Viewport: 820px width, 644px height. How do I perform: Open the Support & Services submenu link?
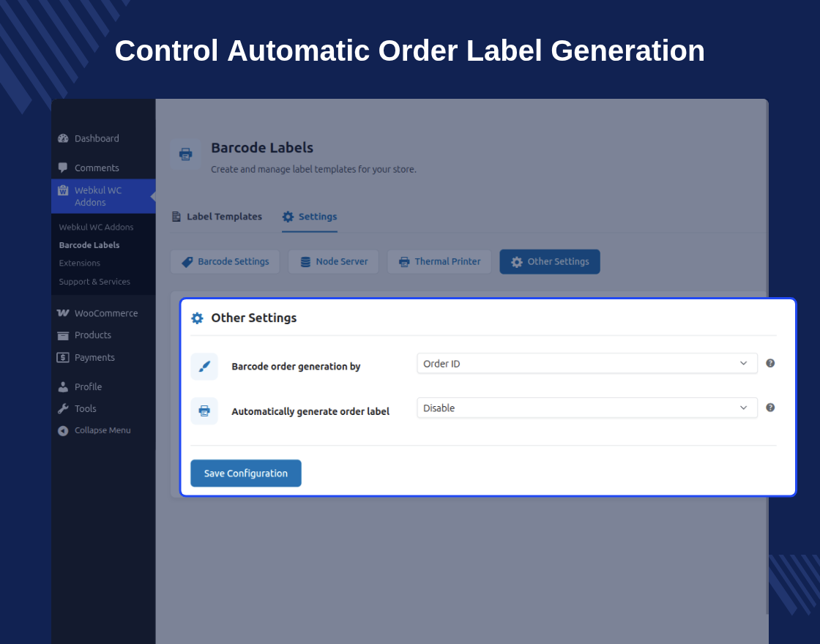tap(94, 281)
